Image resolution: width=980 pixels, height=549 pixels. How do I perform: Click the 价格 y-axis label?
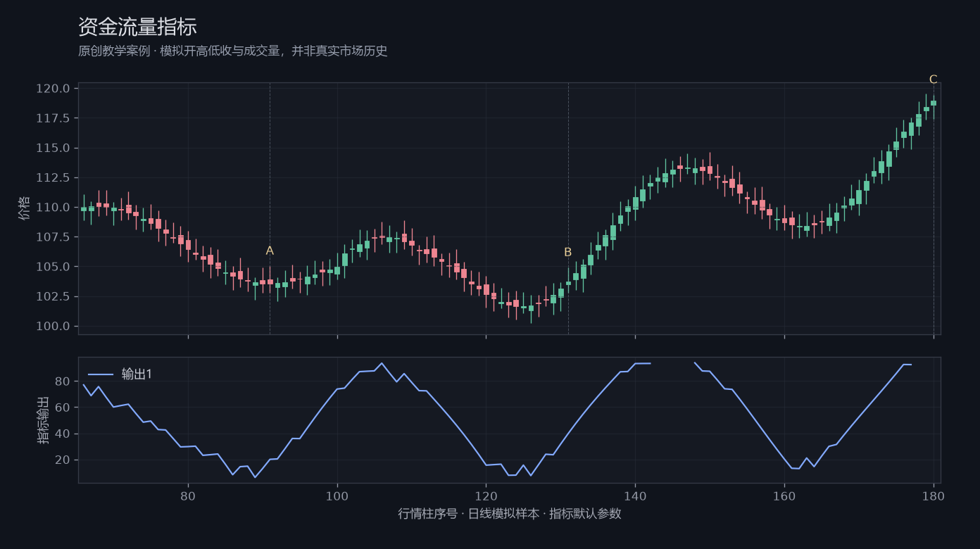(x=25, y=208)
